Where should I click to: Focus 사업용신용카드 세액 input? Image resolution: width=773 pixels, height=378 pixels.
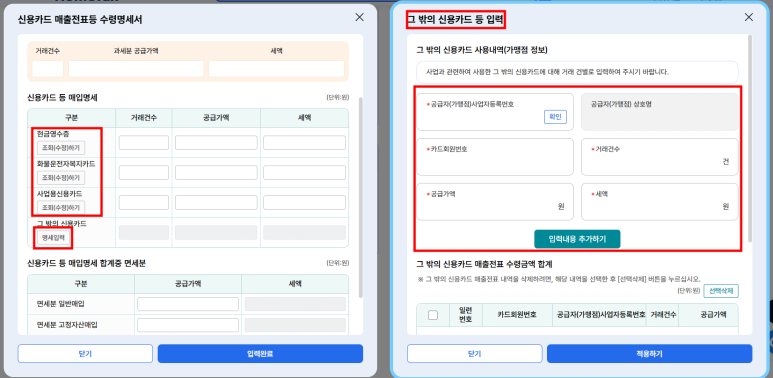pyautogui.click(x=304, y=203)
